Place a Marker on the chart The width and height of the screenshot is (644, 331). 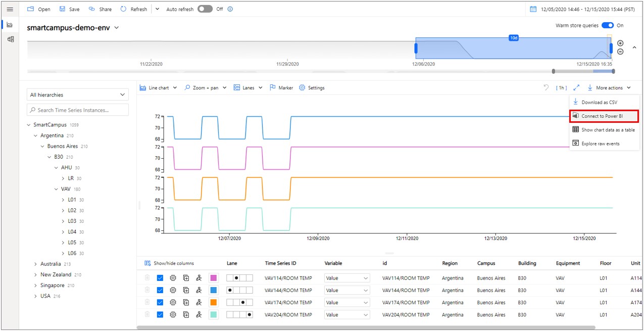[x=281, y=87]
